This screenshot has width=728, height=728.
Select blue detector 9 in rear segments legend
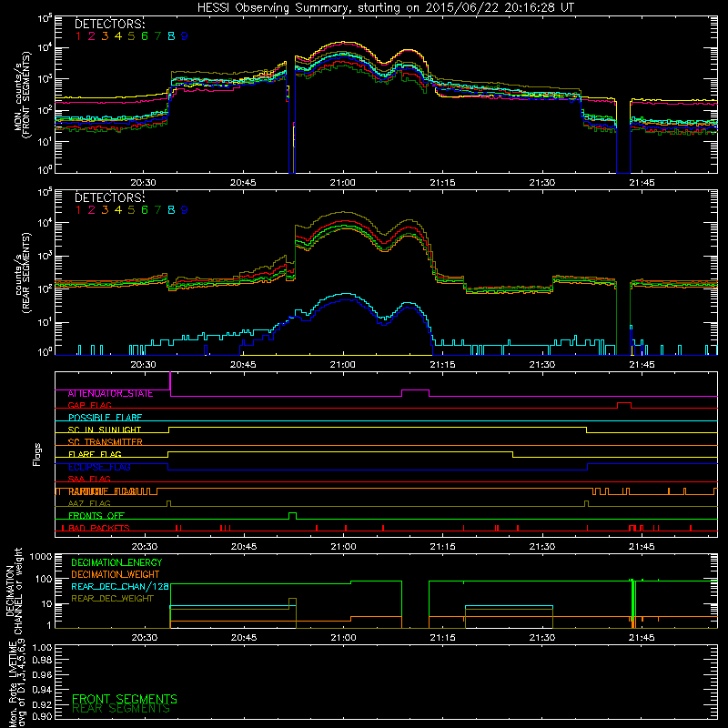pyautogui.click(x=185, y=210)
